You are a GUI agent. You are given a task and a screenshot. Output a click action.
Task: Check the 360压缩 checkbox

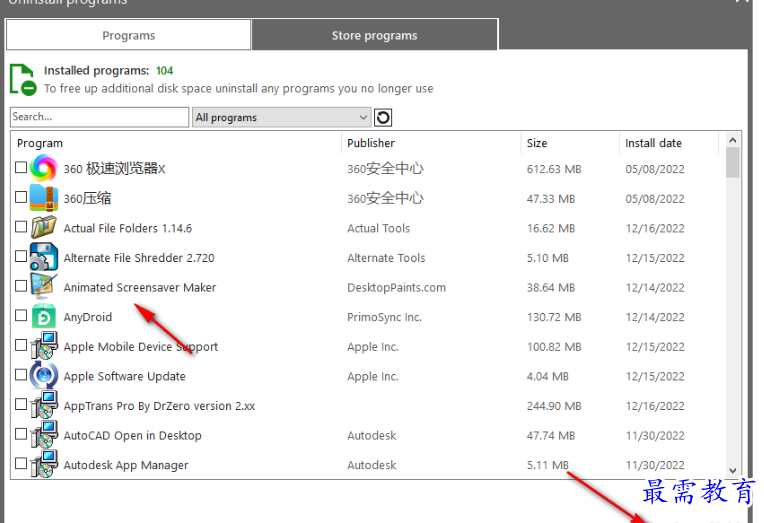pos(21,197)
